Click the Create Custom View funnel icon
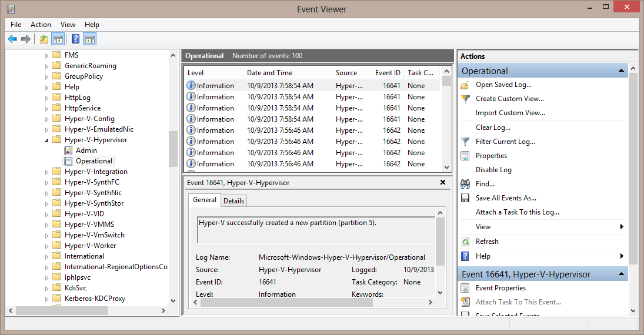The width and height of the screenshot is (644, 335). (465, 99)
